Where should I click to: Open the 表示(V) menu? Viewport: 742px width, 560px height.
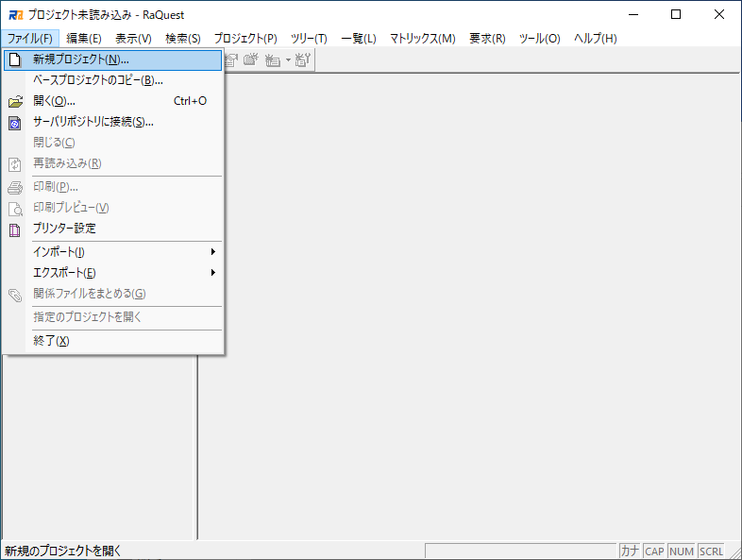(x=133, y=39)
